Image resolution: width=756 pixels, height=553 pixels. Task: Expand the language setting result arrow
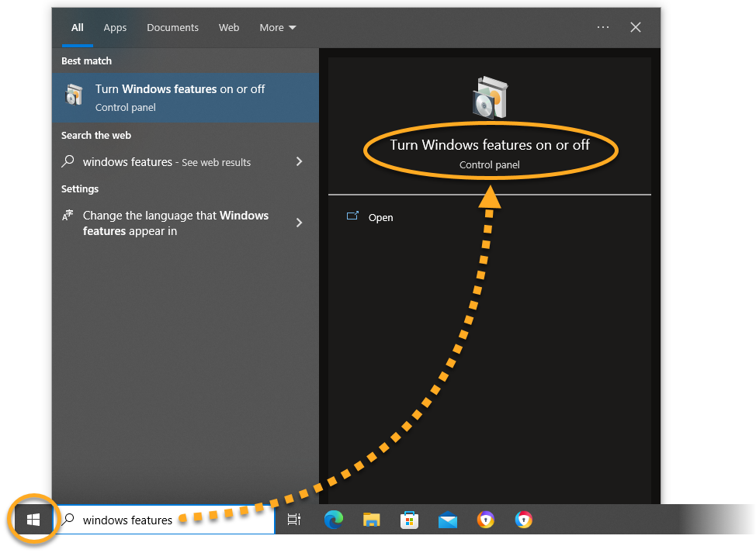tap(299, 223)
